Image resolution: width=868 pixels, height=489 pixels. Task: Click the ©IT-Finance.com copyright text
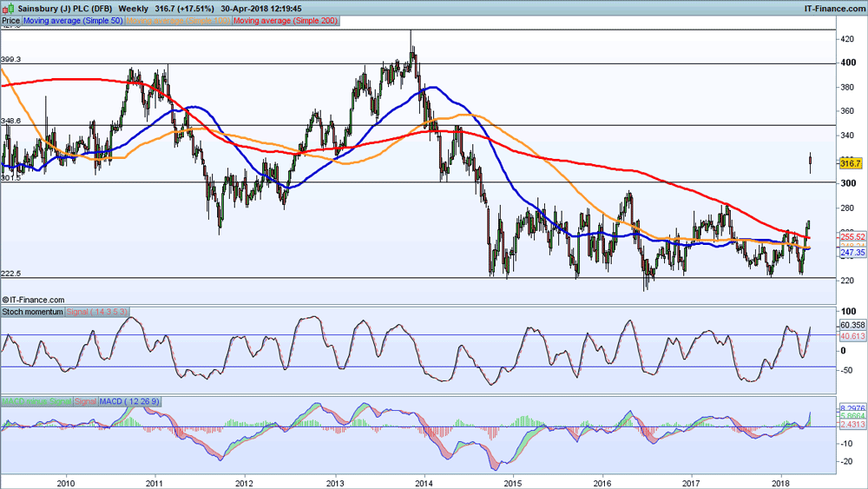[x=33, y=300]
